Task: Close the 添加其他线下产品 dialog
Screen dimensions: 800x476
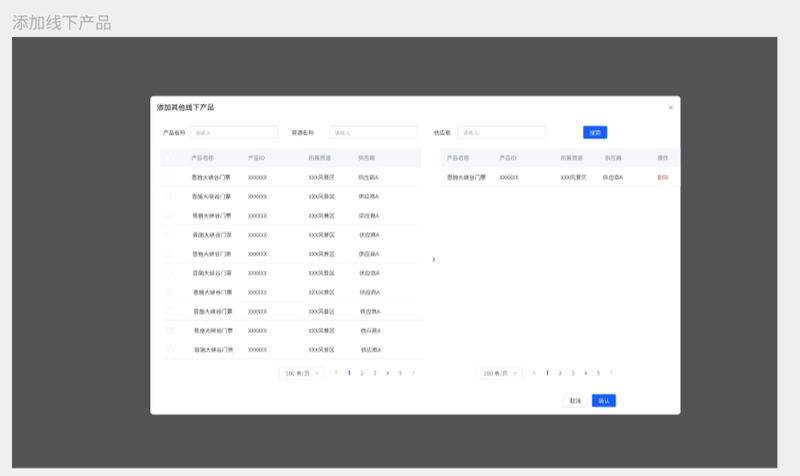Action: 670,108
